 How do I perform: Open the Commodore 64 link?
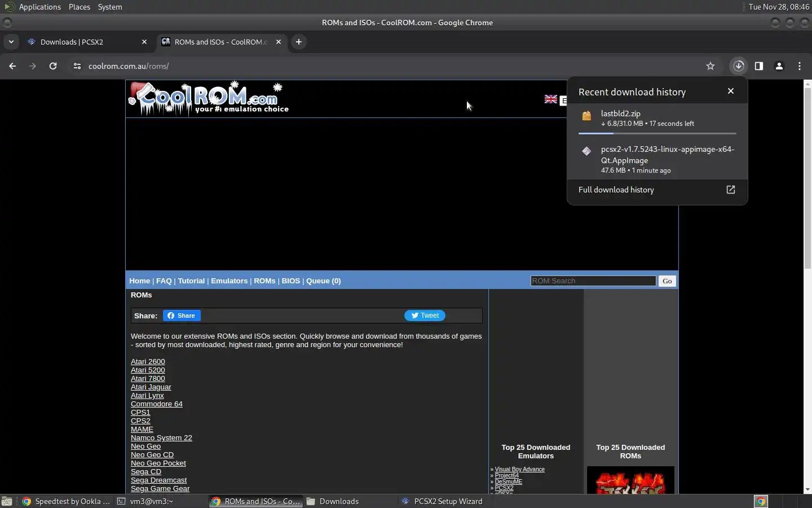click(x=156, y=404)
